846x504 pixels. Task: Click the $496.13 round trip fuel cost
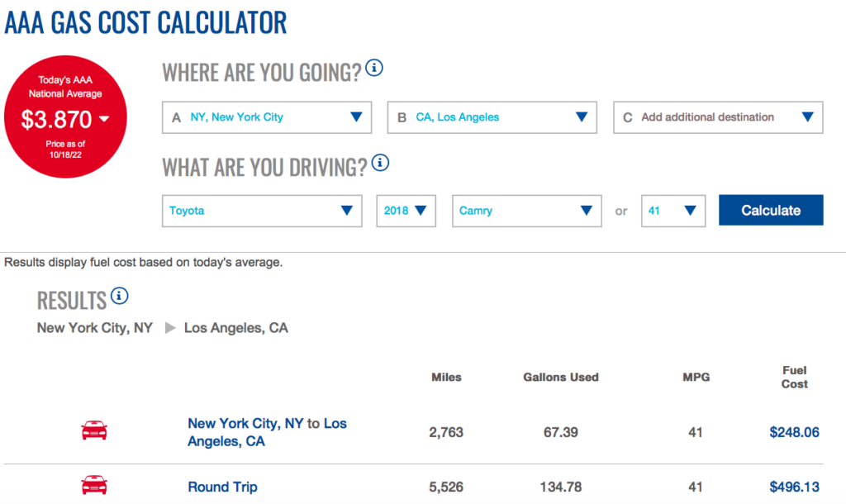coord(794,487)
